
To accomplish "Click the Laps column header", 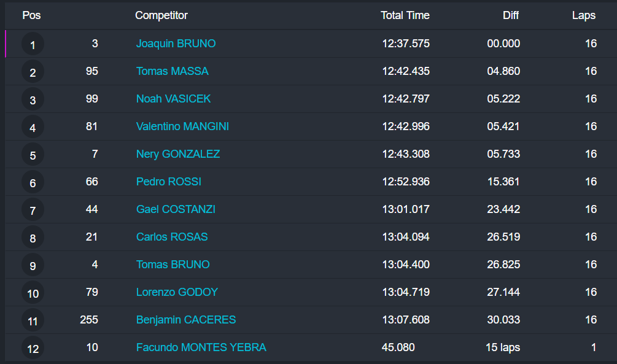I will pyautogui.click(x=583, y=15).
